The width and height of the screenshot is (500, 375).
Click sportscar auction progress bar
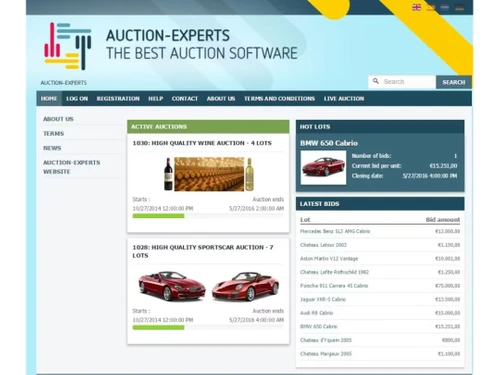[208, 328]
